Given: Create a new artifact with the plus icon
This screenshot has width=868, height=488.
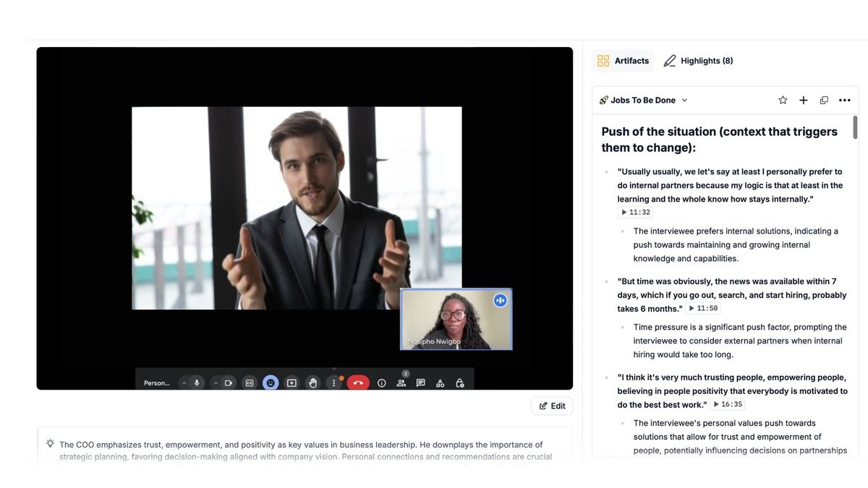Looking at the screenshot, I should 803,100.
